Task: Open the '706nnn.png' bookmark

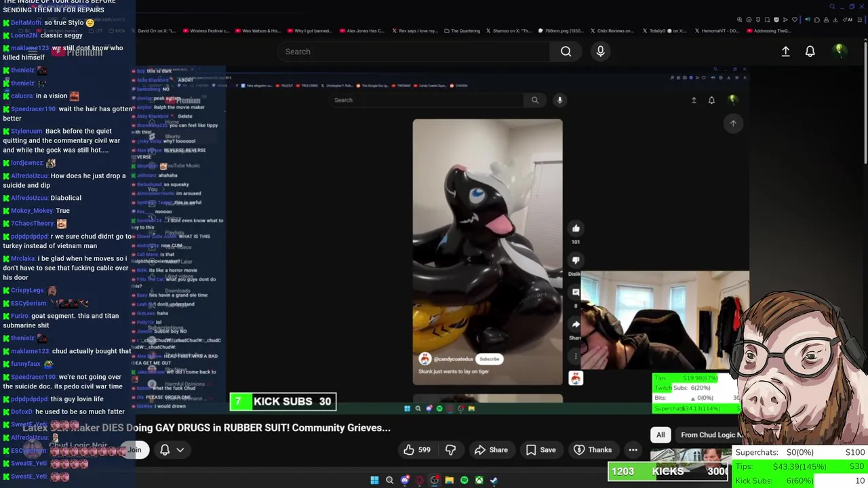Action: (562, 30)
